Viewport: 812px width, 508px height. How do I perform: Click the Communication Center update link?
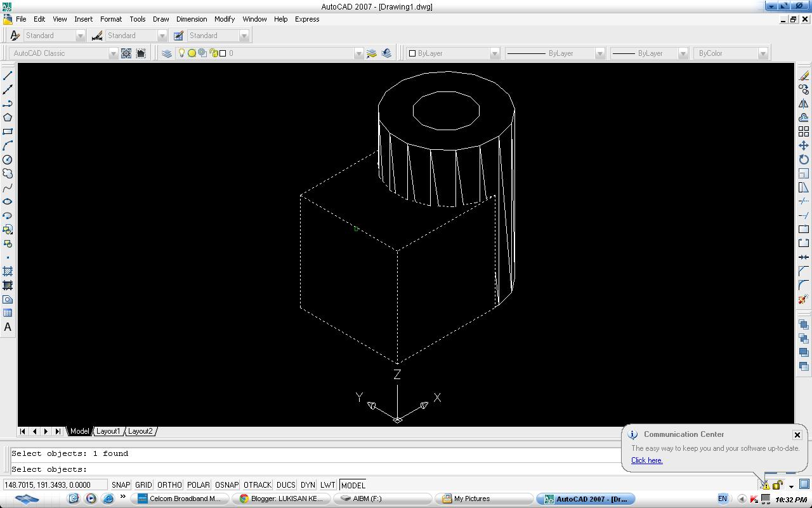[646, 460]
